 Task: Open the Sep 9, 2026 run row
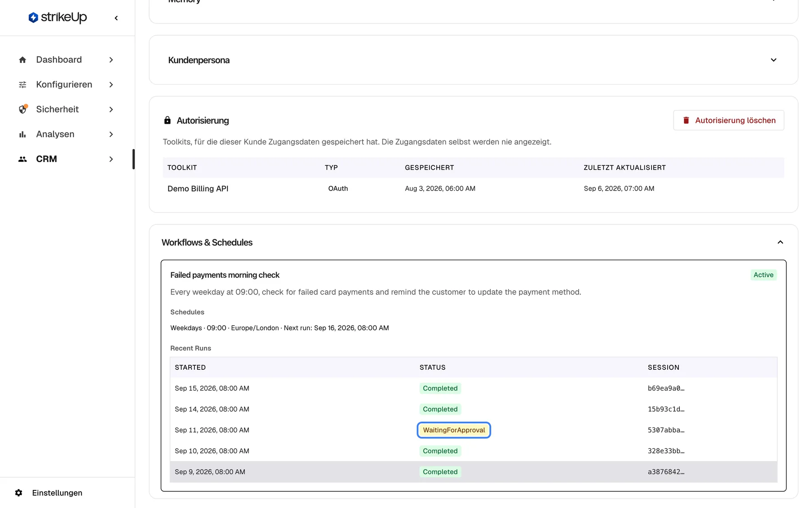point(473,472)
